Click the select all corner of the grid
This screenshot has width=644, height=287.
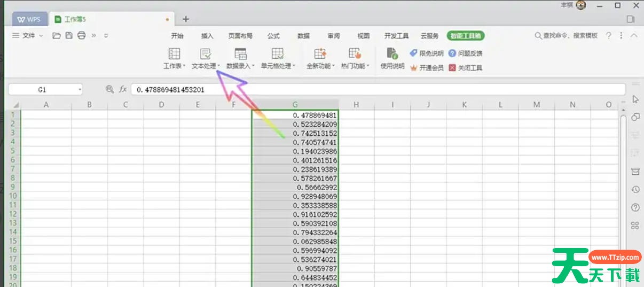[x=14, y=105]
